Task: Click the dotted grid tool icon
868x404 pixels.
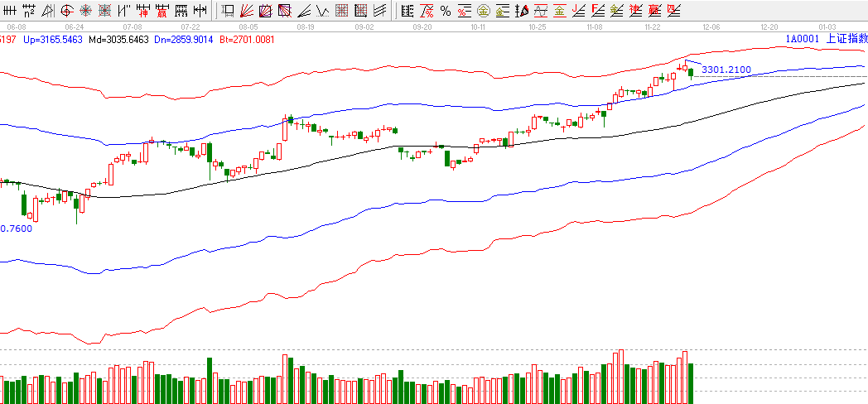Action: point(341,11)
